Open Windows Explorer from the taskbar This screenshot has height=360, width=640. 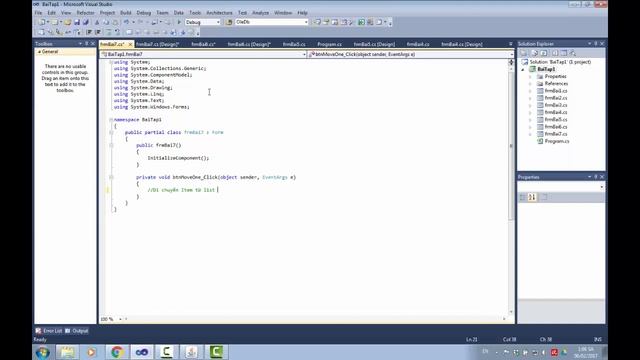pos(67,352)
